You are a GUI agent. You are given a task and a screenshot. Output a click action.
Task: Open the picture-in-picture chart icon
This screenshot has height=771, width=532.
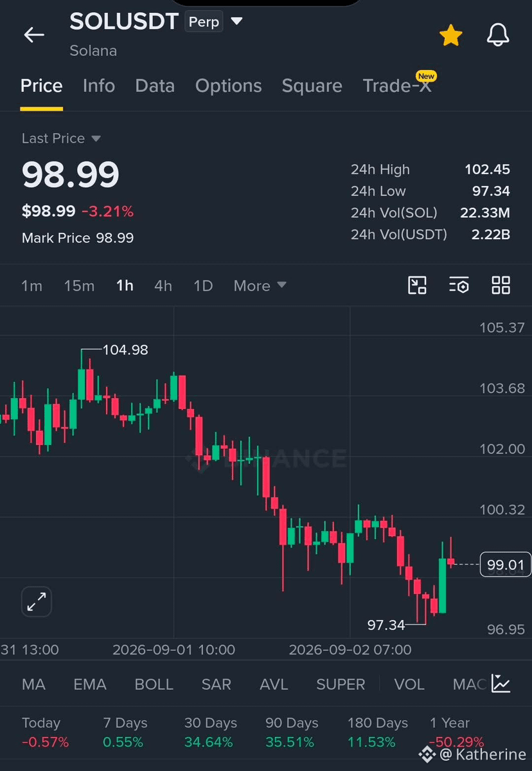[x=417, y=286]
